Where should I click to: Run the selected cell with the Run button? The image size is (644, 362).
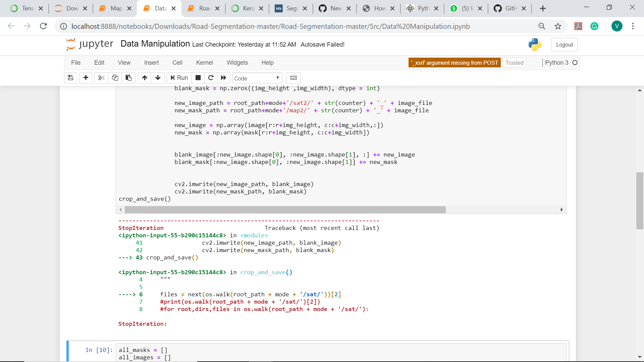tap(179, 78)
